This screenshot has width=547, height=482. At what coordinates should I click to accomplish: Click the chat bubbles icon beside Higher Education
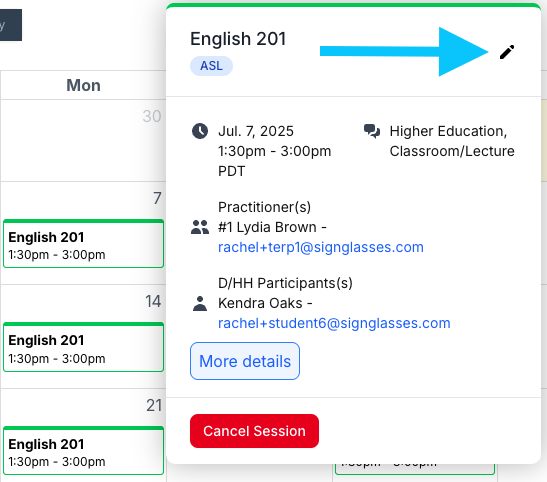(372, 131)
